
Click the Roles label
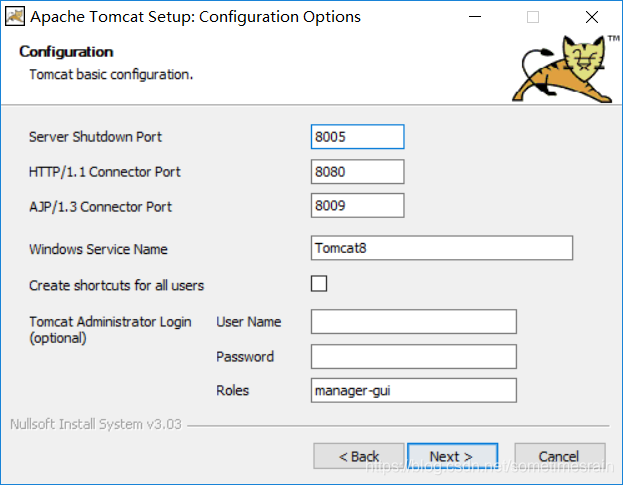232,390
